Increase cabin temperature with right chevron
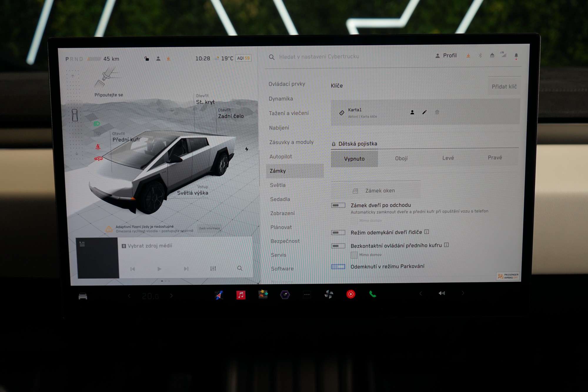Image resolution: width=588 pixels, height=392 pixels. tap(171, 296)
